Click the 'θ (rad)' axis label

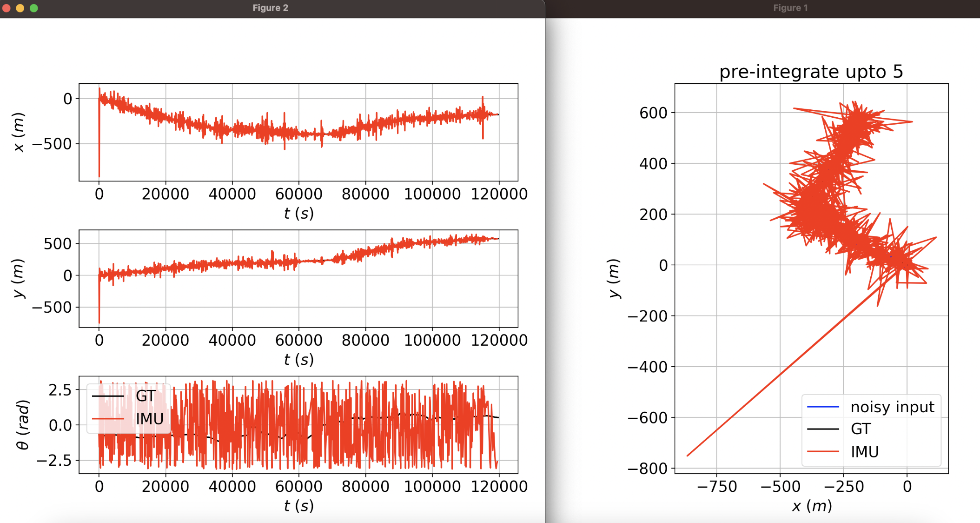22,424
